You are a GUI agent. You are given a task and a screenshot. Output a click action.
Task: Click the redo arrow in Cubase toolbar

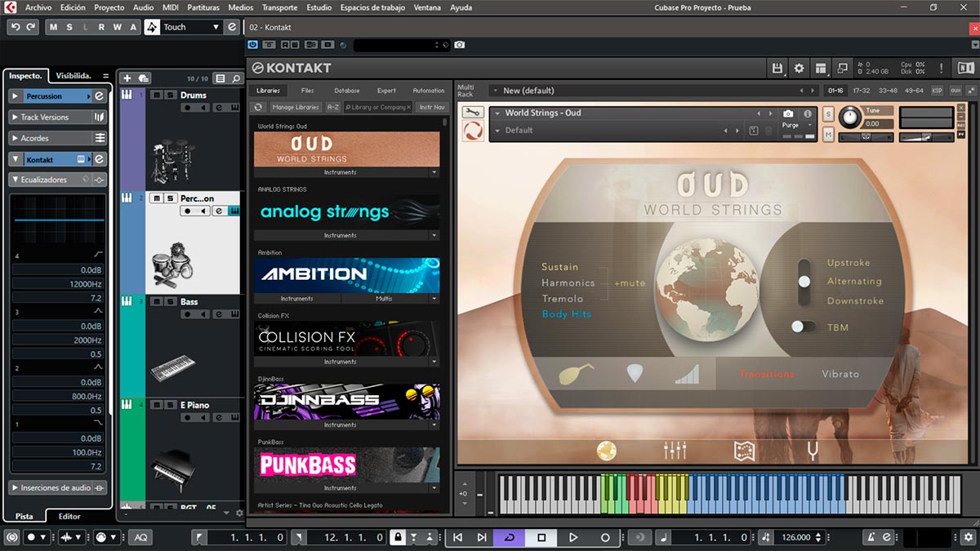31,27
